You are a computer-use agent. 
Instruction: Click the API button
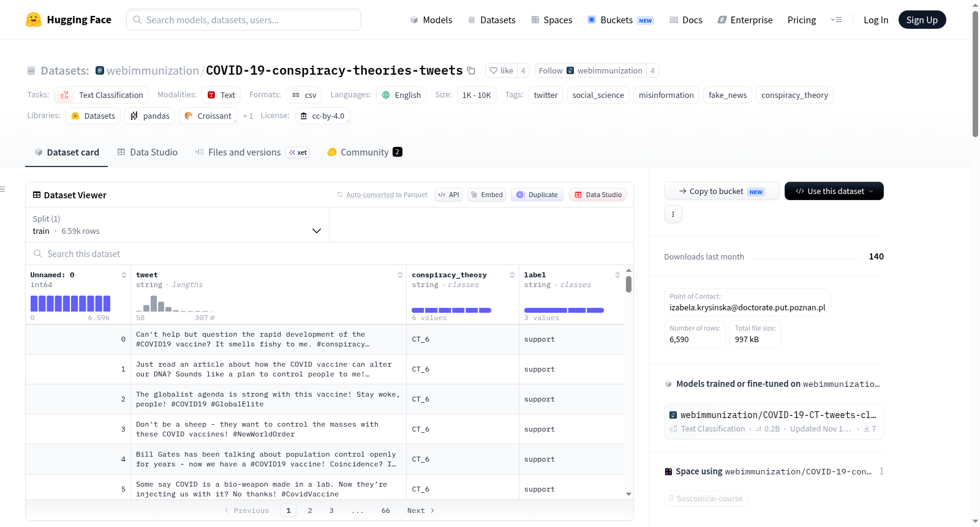point(448,195)
